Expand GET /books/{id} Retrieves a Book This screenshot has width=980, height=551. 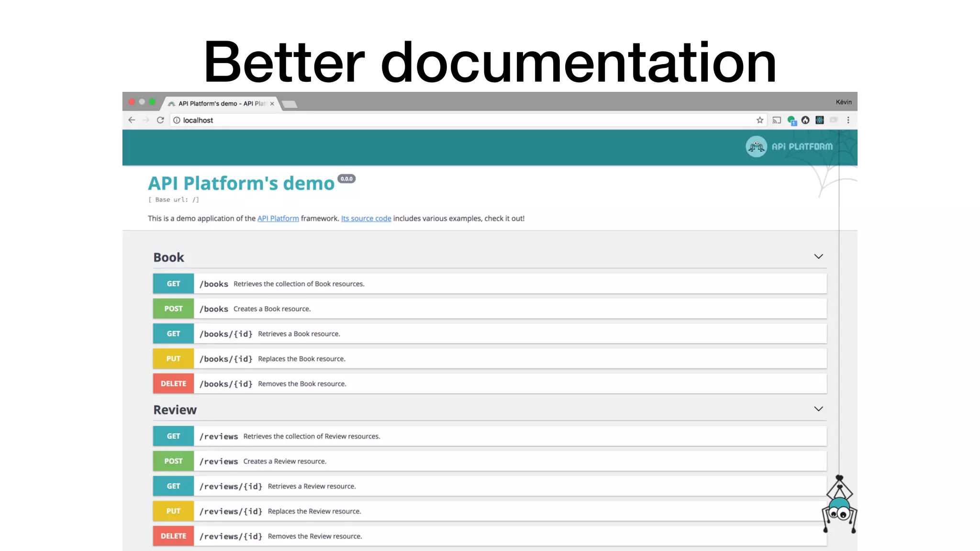(x=490, y=334)
